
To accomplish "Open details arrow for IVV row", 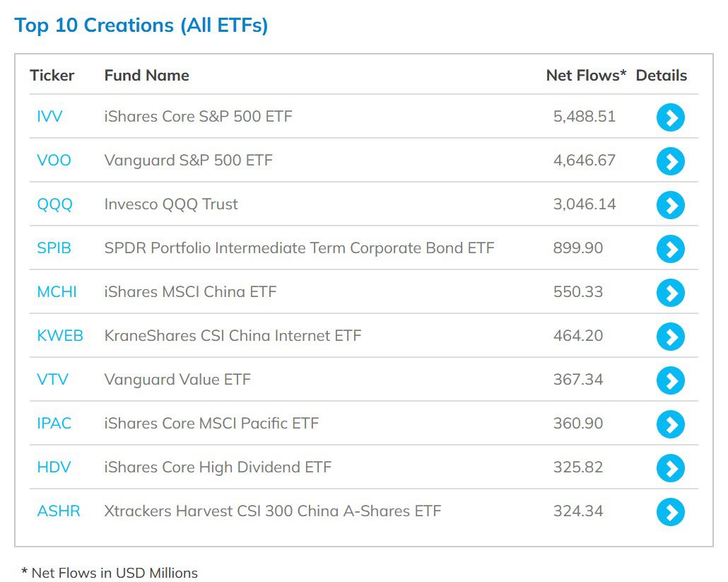I will (x=670, y=117).
